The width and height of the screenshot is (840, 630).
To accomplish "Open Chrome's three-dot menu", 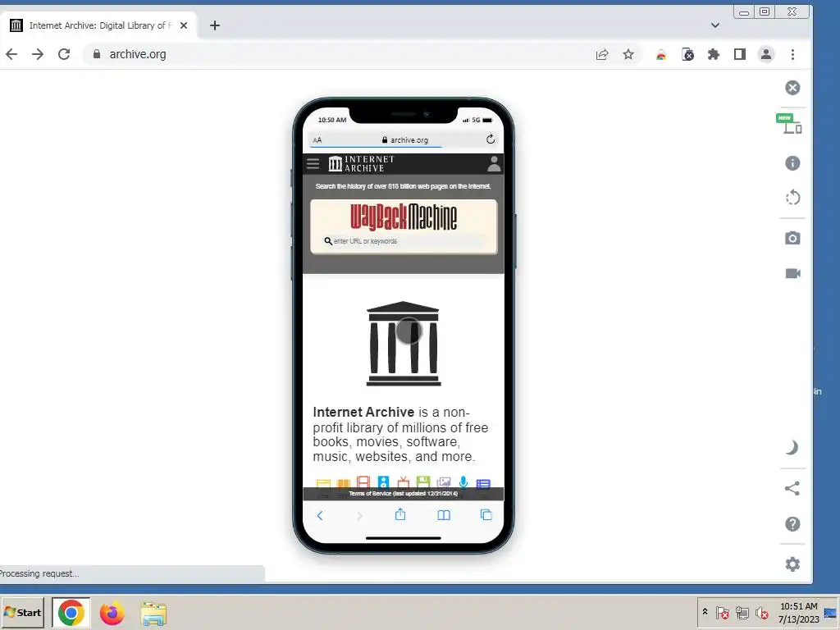I will [x=793, y=54].
